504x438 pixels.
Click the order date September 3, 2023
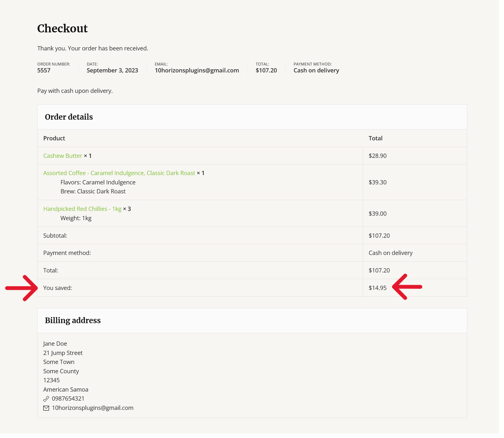pyautogui.click(x=112, y=70)
